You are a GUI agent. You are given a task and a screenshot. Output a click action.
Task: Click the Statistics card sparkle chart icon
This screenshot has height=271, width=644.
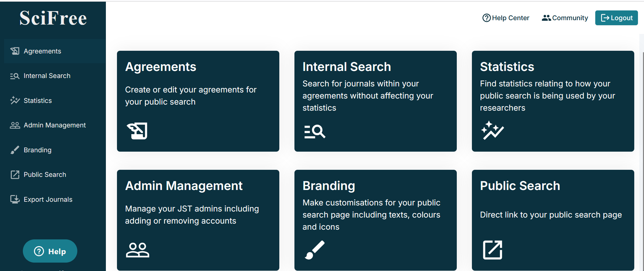[492, 130]
